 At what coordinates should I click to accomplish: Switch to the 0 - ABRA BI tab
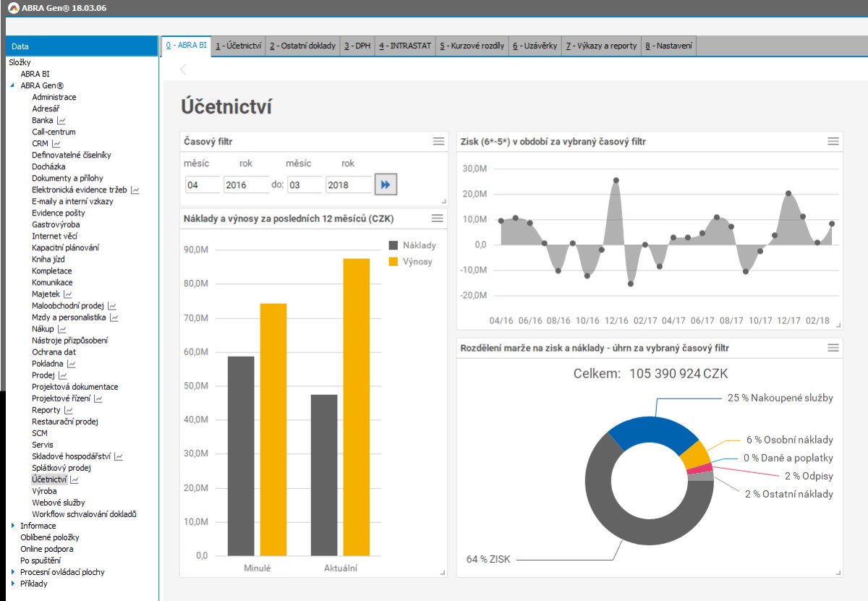pyautogui.click(x=186, y=46)
